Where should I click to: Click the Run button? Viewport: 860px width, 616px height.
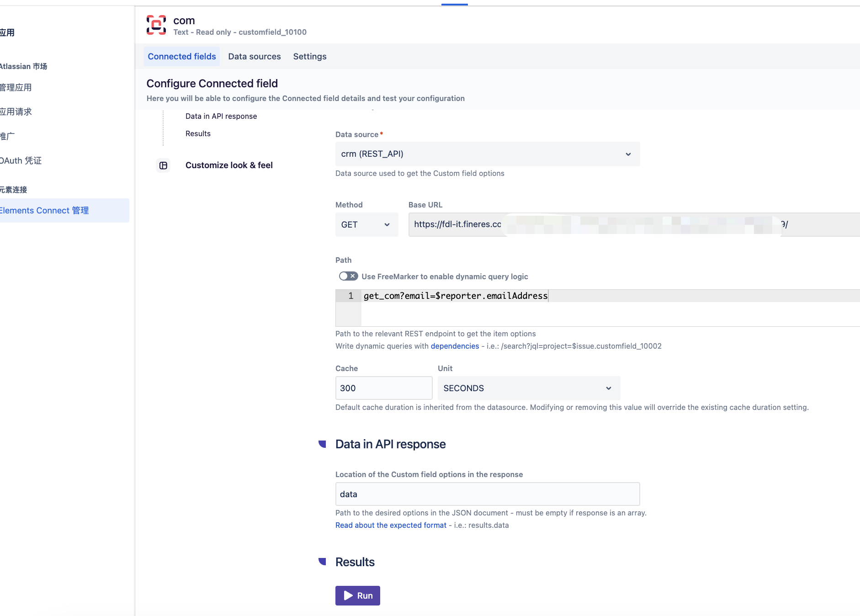tap(358, 595)
